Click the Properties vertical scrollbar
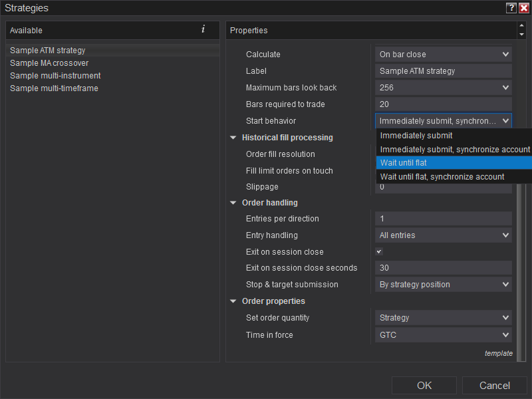532x399 pixels. [x=521, y=266]
